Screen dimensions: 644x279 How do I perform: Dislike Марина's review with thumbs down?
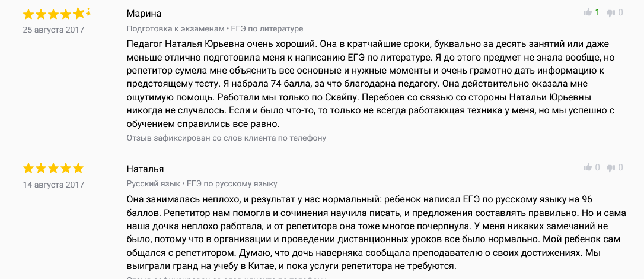click(x=611, y=13)
